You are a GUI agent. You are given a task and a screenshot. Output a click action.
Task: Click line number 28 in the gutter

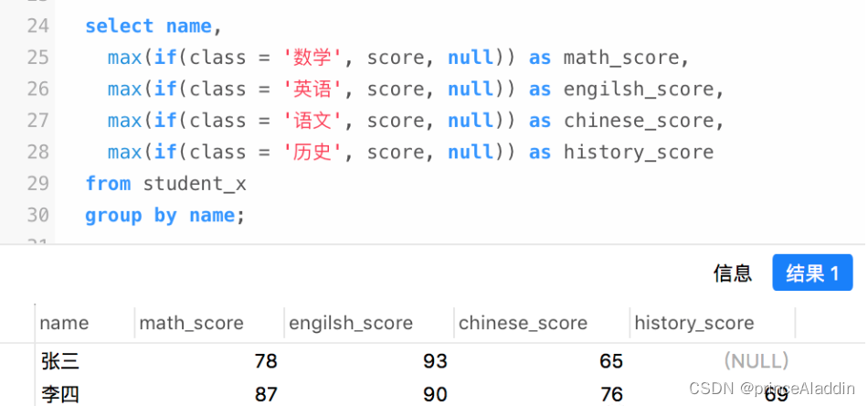[x=37, y=153]
